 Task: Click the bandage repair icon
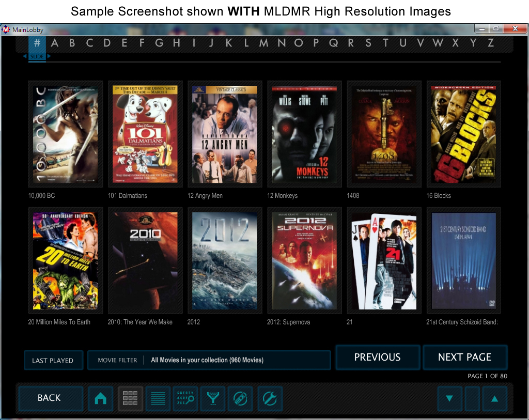click(241, 398)
